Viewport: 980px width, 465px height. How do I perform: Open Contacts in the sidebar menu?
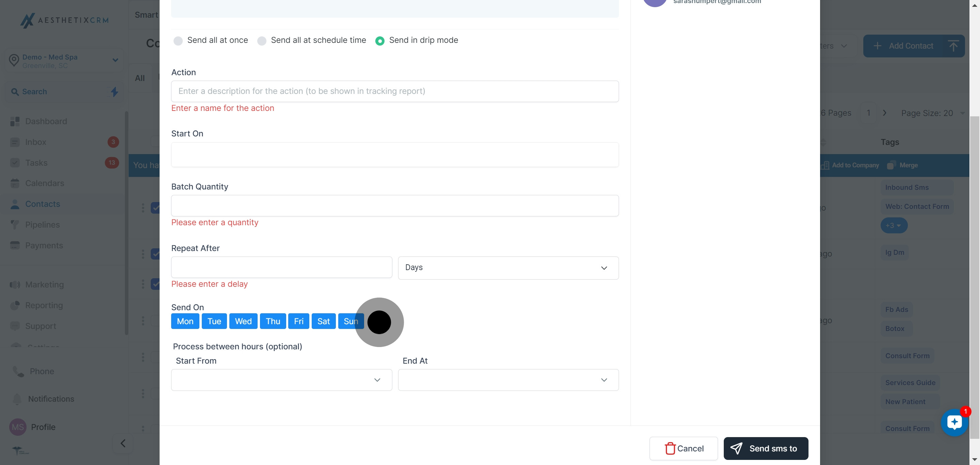pyautogui.click(x=43, y=204)
